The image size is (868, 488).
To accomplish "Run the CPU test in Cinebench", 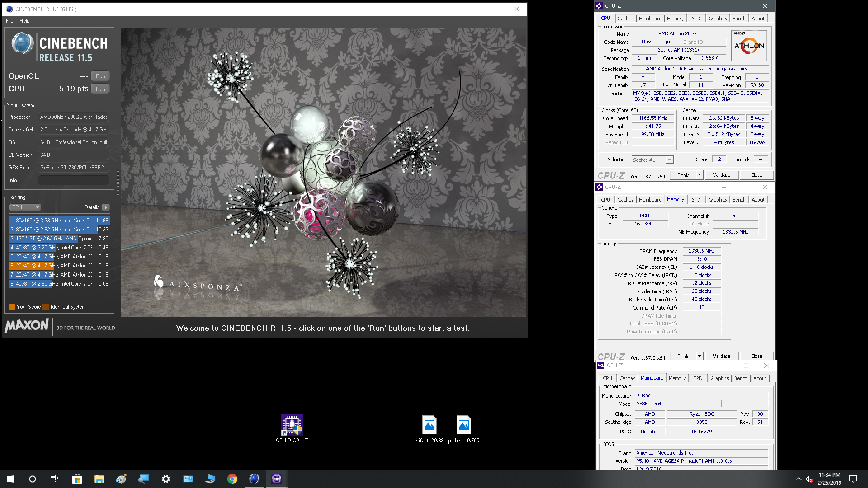I will click(x=100, y=89).
